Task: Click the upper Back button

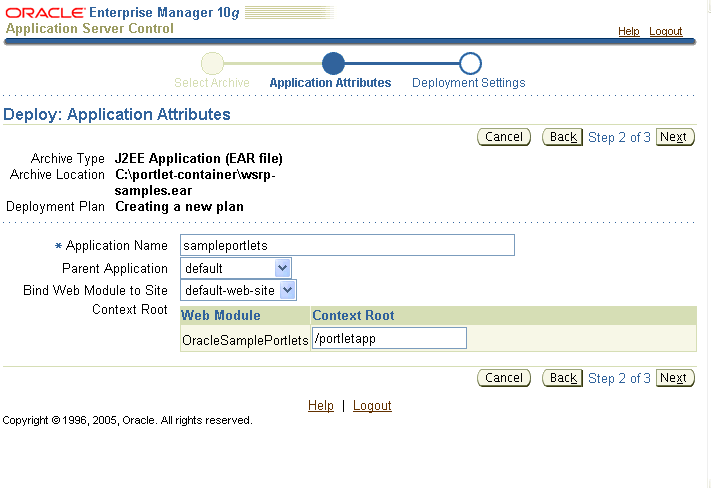Action: click(x=563, y=137)
